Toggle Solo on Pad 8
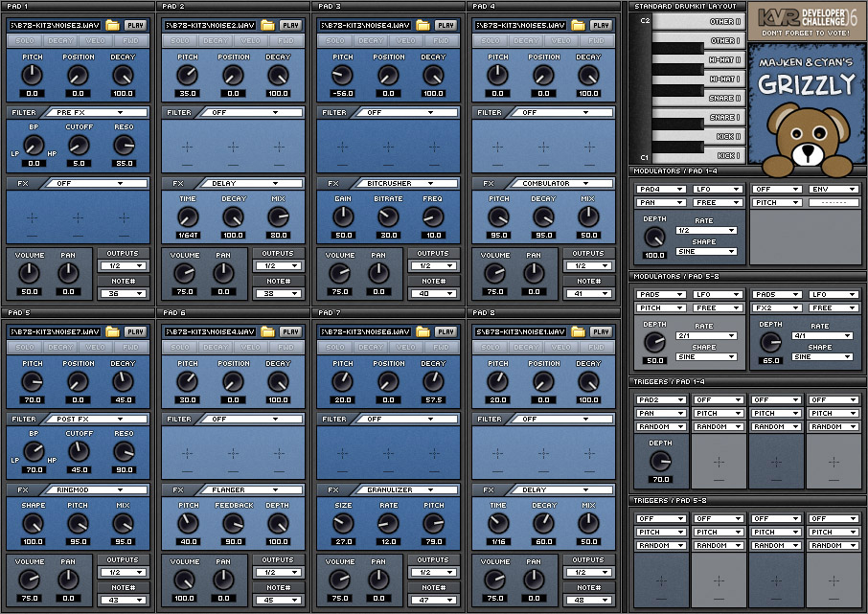 click(491, 347)
